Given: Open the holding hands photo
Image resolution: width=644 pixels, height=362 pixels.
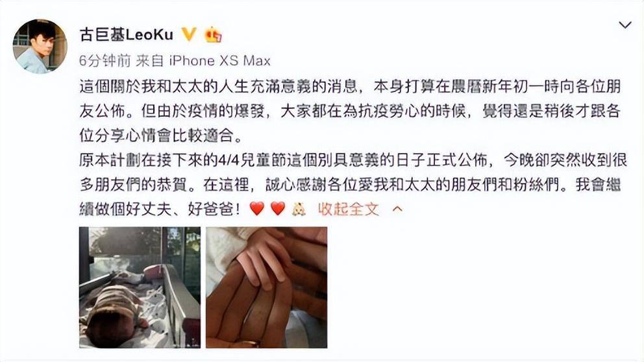Looking at the screenshot, I should click(x=267, y=287).
